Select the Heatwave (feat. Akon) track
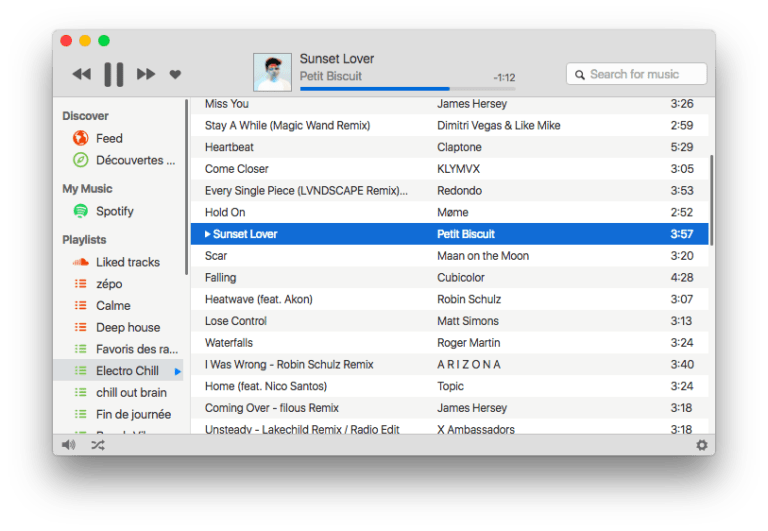The height and width of the screenshot is (531, 768). (x=449, y=299)
